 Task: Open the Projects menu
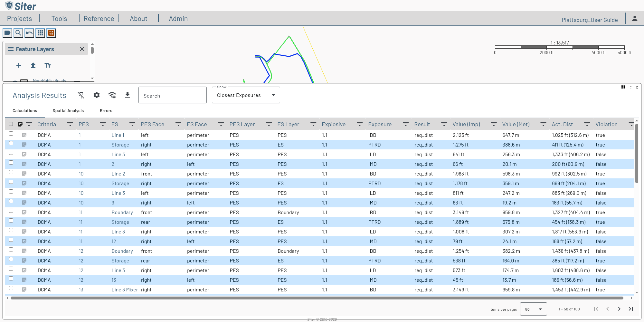[x=20, y=19]
